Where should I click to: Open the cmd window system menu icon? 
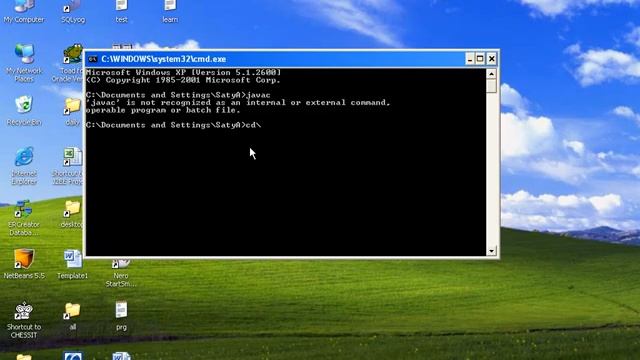tap(93, 59)
